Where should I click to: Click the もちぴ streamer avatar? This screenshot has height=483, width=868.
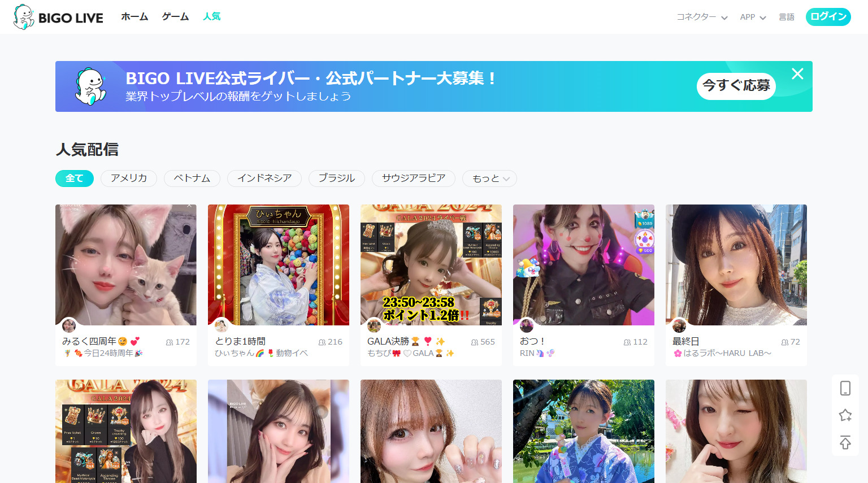coord(374,325)
